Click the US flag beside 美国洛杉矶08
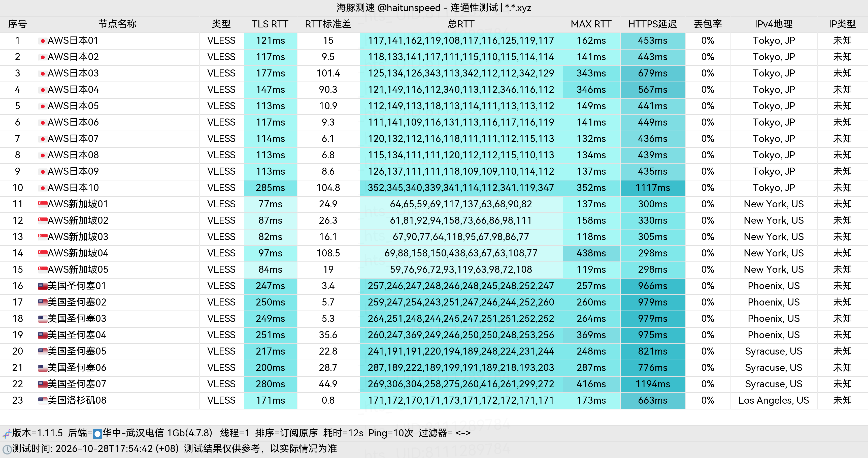The image size is (868, 458). click(43, 400)
